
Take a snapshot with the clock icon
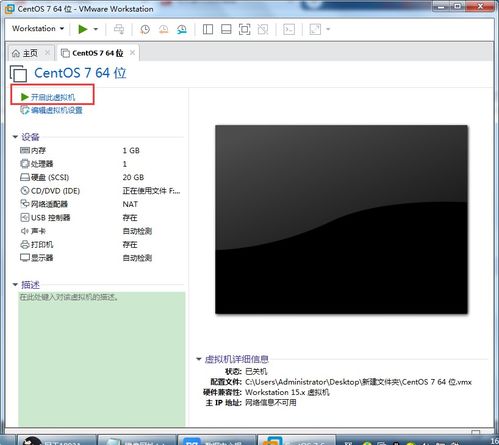[x=145, y=29]
